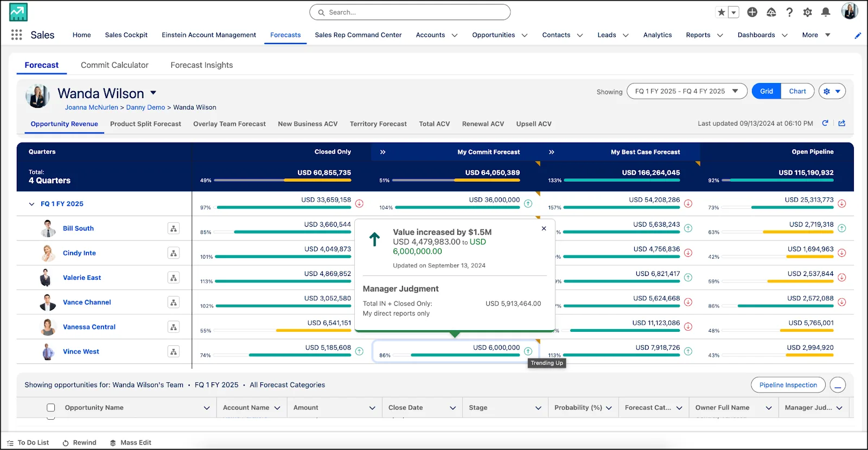Click the edit navigation pencil icon

(x=858, y=35)
